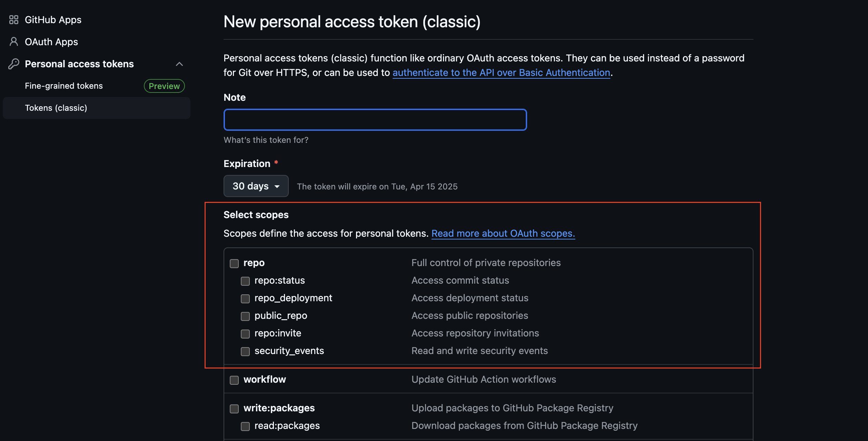Click the GitHub Apps grid icon
Viewport: 868px width, 441px height.
[14, 20]
